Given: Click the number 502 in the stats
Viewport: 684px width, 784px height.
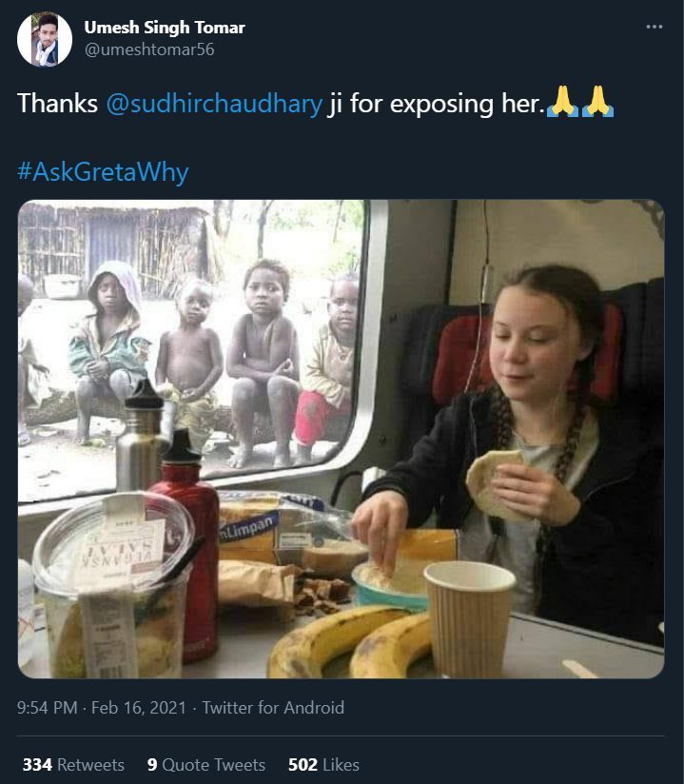Looking at the screenshot, I should pos(303,765).
